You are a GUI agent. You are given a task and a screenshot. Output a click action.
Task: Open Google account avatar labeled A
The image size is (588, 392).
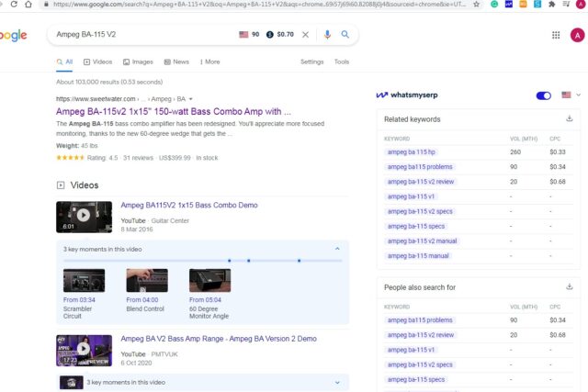click(x=578, y=35)
